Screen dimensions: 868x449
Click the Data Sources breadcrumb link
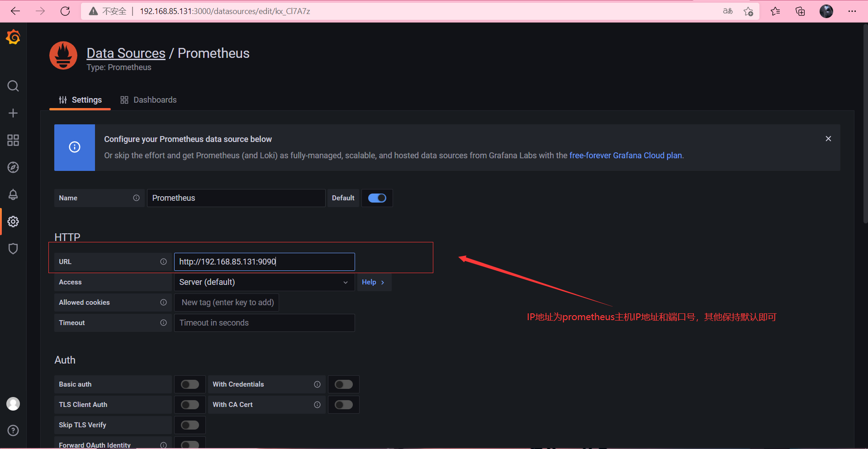(x=126, y=53)
